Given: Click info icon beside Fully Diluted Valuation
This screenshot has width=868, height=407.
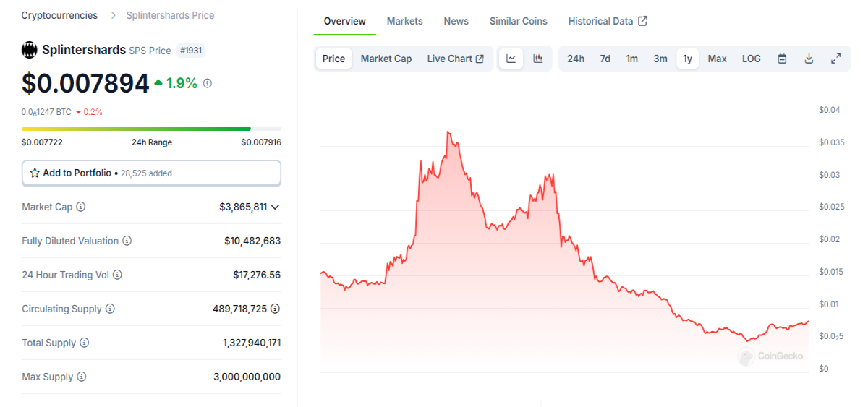Looking at the screenshot, I should click(127, 241).
